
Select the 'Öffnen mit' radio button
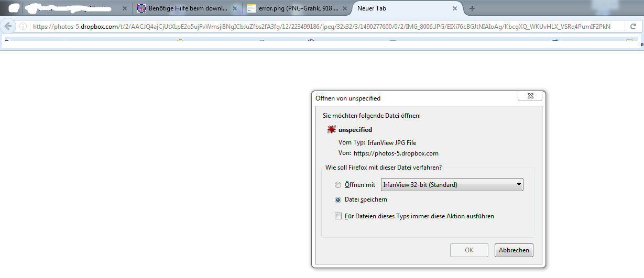click(x=338, y=185)
